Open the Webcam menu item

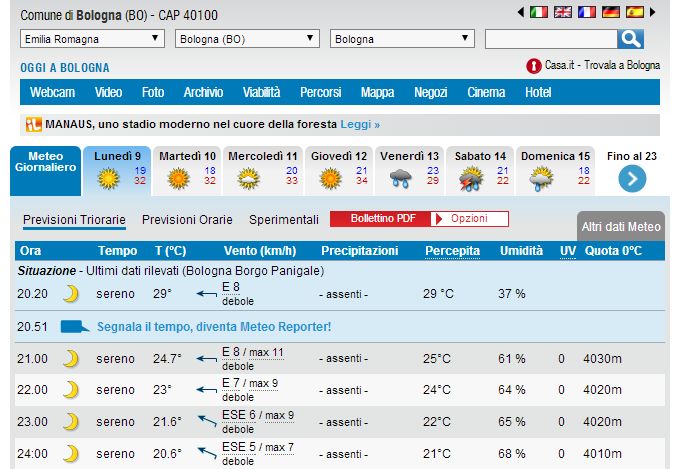pyautogui.click(x=52, y=93)
